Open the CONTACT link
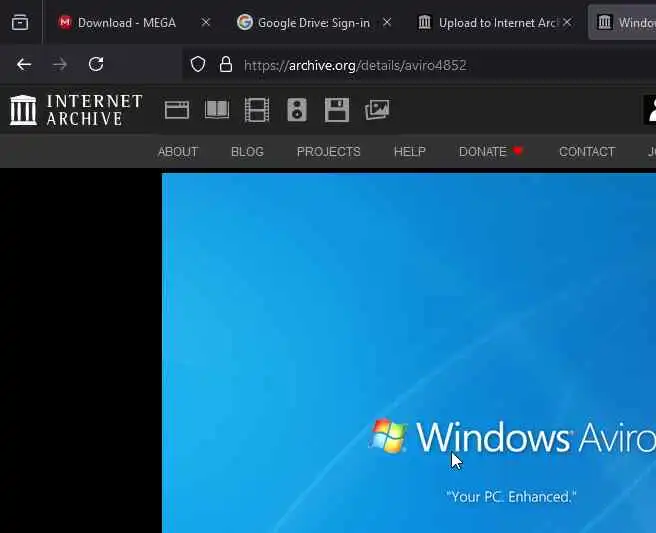Image resolution: width=656 pixels, height=533 pixels. coord(587,151)
